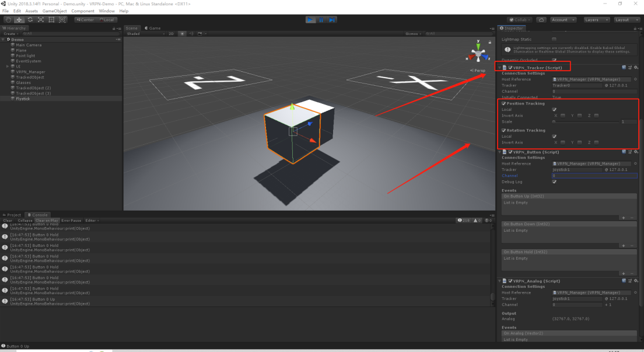The image size is (644, 352).
Task: Expand the UI object in Hierarchy
Action: pos(8,66)
